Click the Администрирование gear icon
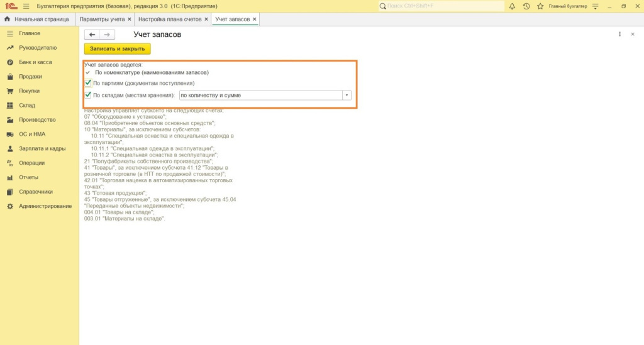Image resolution: width=644 pixels, height=345 pixels. click(10, 206)
